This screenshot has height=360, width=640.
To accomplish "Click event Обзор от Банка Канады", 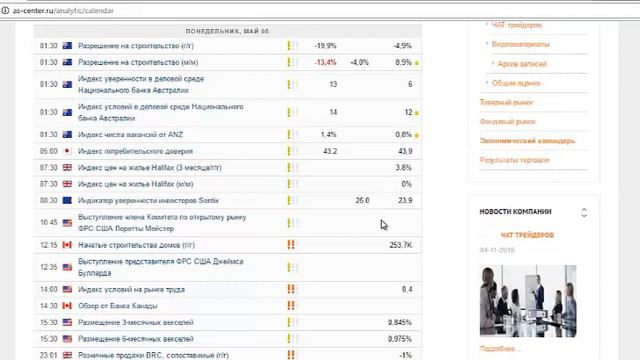I will pos(118,306).
